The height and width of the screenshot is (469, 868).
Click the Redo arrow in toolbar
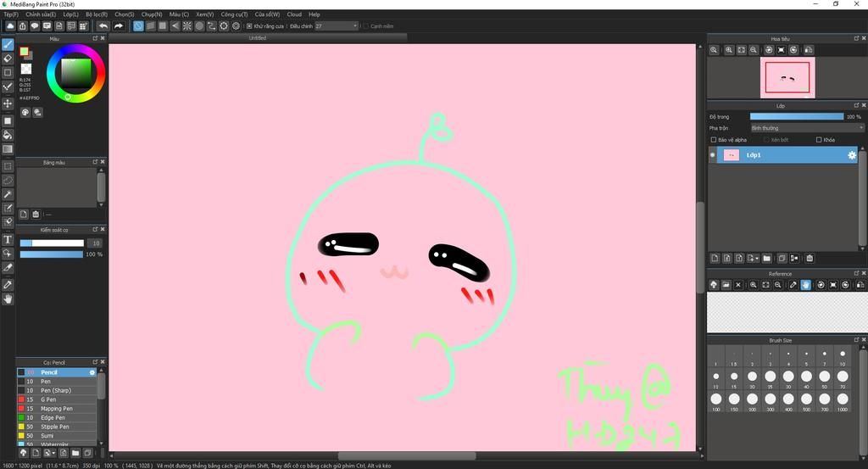(x=119, y=26)
